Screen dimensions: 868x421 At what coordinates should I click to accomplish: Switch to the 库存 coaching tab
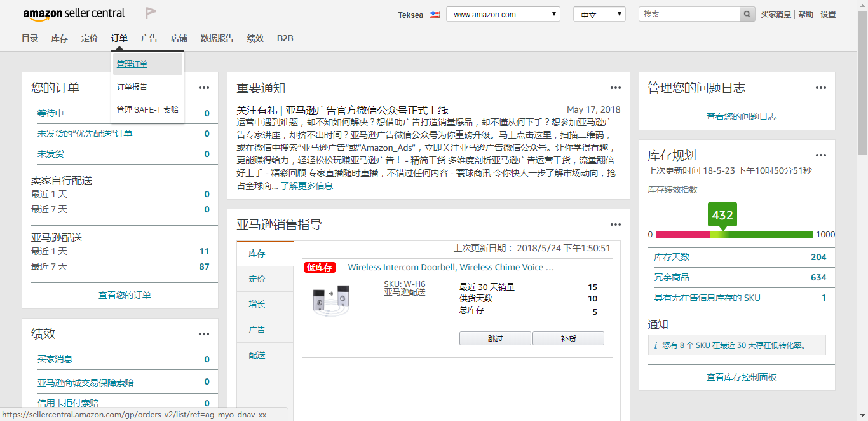pos(265,254)
